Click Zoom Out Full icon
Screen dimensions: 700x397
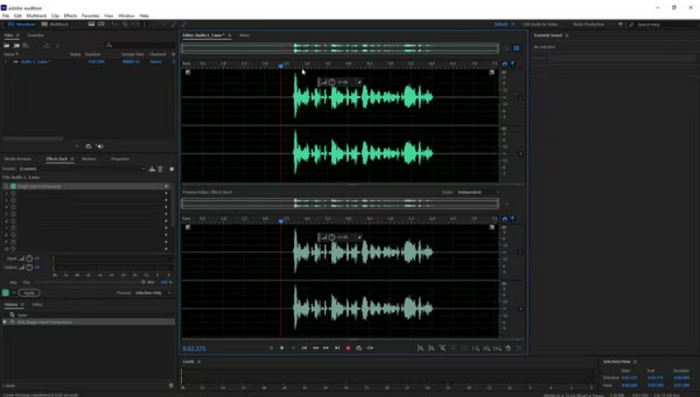(464, 348)
